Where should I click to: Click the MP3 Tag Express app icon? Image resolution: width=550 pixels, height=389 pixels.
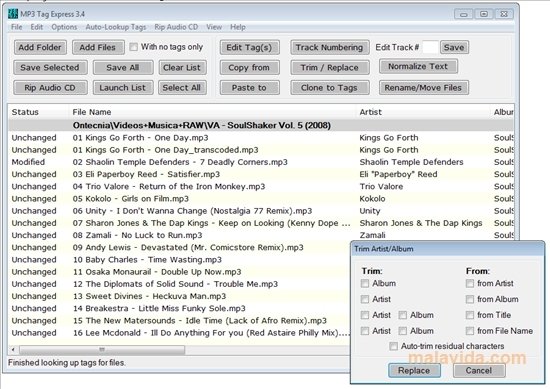(x=13, y=14)
